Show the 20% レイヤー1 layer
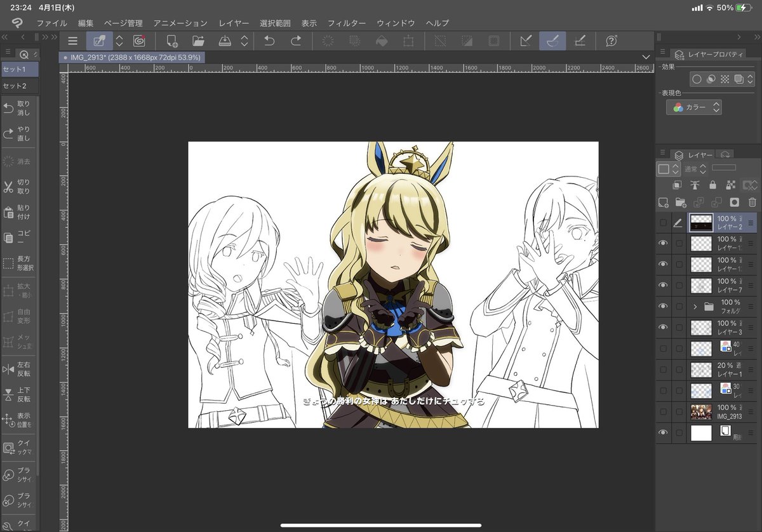The image size is (762, 532). coord(664,369)
